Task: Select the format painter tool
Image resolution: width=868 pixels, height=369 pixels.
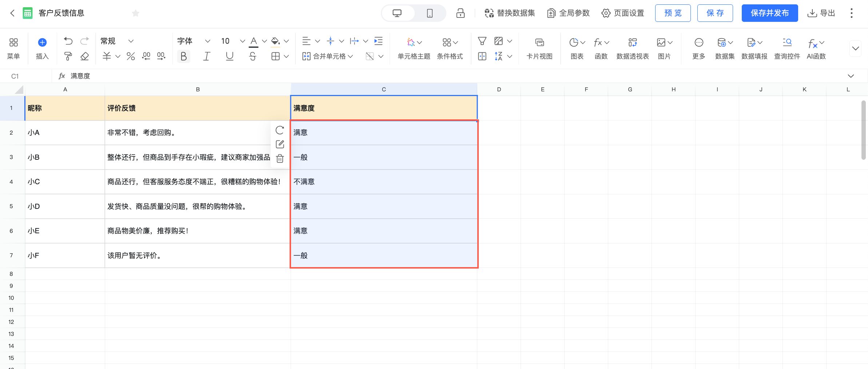Action: [68, 56]
